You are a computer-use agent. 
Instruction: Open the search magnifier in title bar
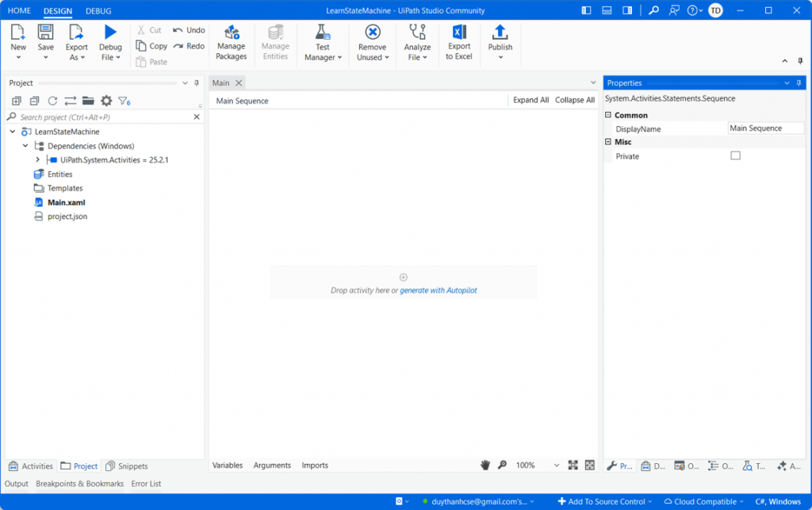pos(653,10)
